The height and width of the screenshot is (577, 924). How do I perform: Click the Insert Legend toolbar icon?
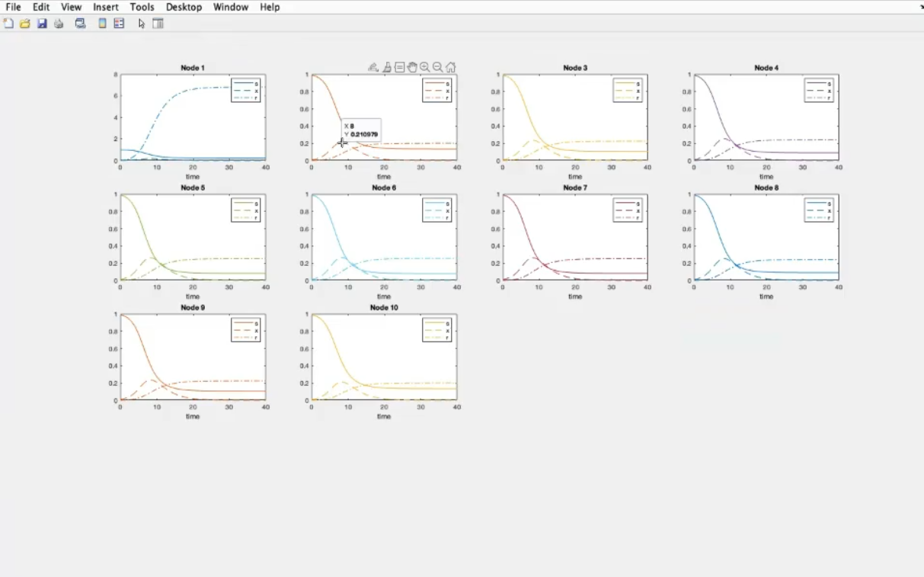[119, 24]
